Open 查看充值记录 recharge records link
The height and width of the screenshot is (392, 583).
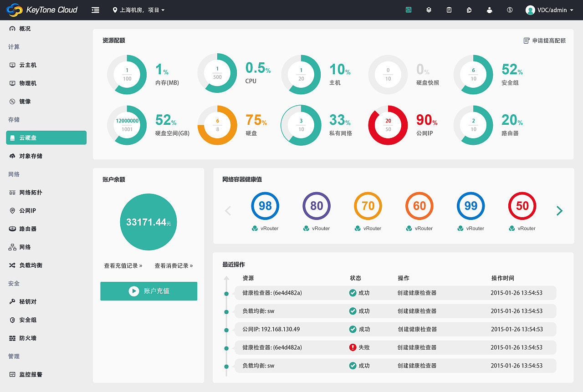pyautogui.click(x=123, y=265)
